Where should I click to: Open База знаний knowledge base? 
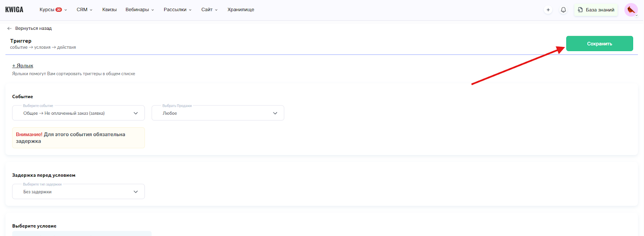click(x=596, y=10)
